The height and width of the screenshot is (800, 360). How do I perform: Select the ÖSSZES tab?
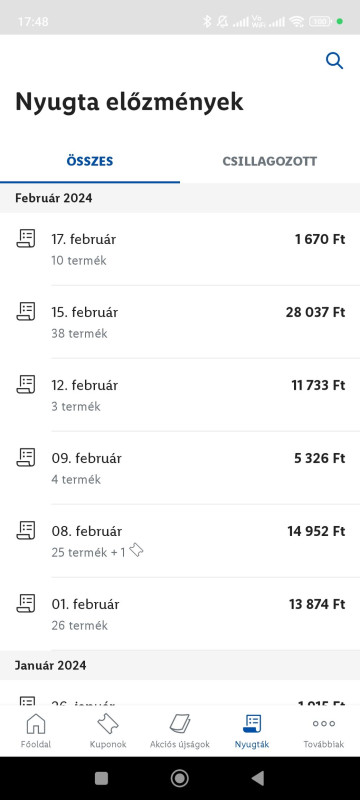click(90, 161)
